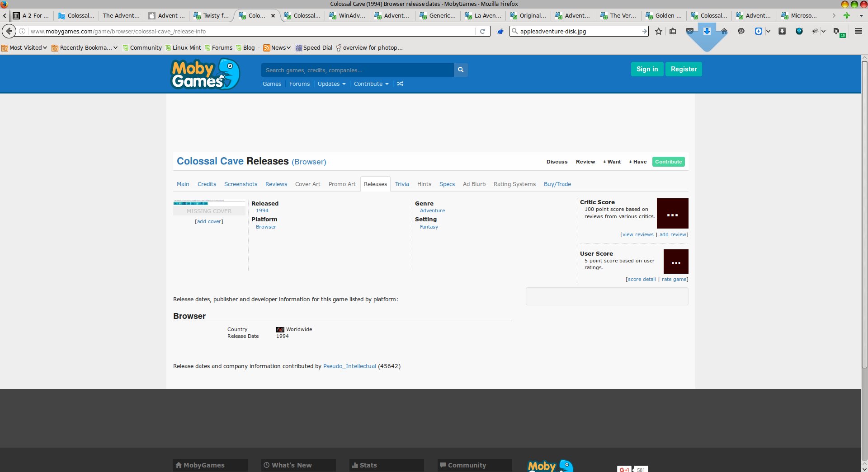Open the Most Visited bookmarks dropdown
The image size is (868, 472).
[x=28, y=48]
